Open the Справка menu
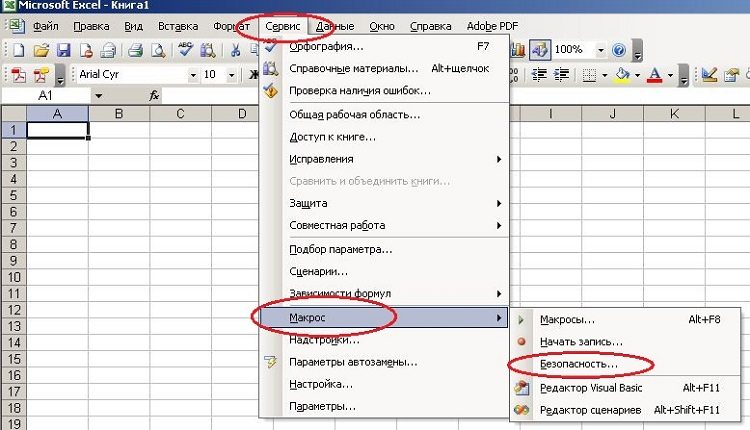Image resolution: width=750 pixels, height=430 pixels. [x=430, y=26]
